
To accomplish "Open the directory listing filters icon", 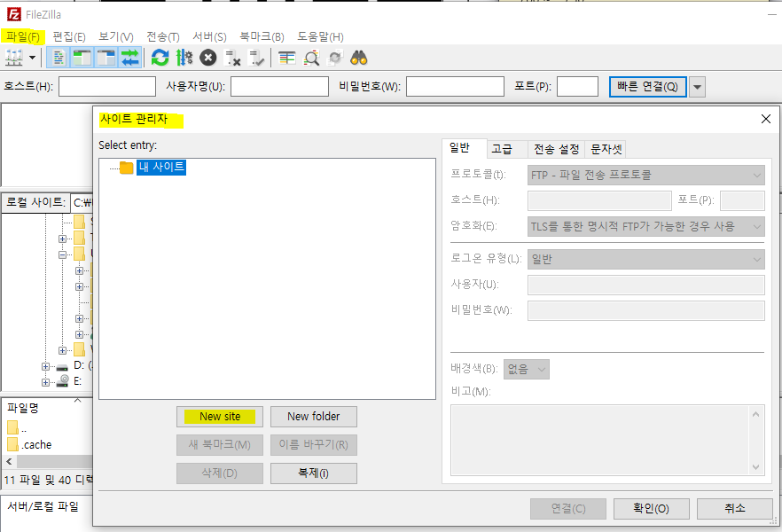I will click(286, 58).
